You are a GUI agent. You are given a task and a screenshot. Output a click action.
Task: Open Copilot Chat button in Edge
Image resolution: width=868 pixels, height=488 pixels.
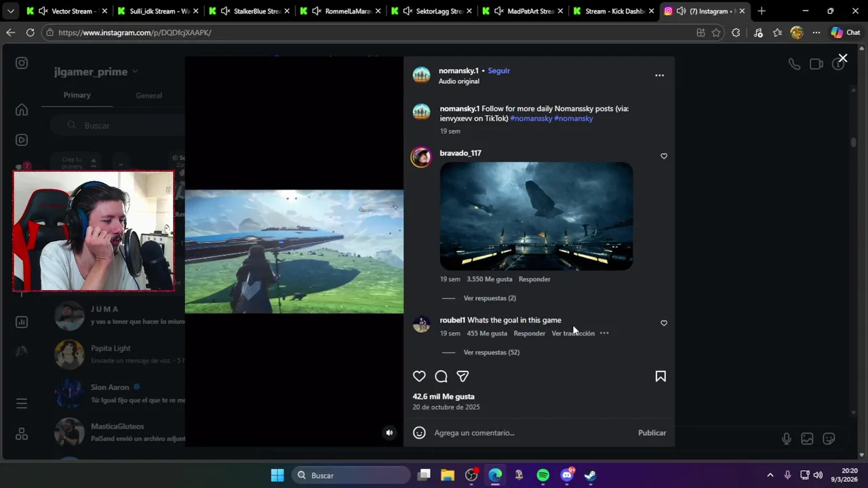[x=846, y=33]
